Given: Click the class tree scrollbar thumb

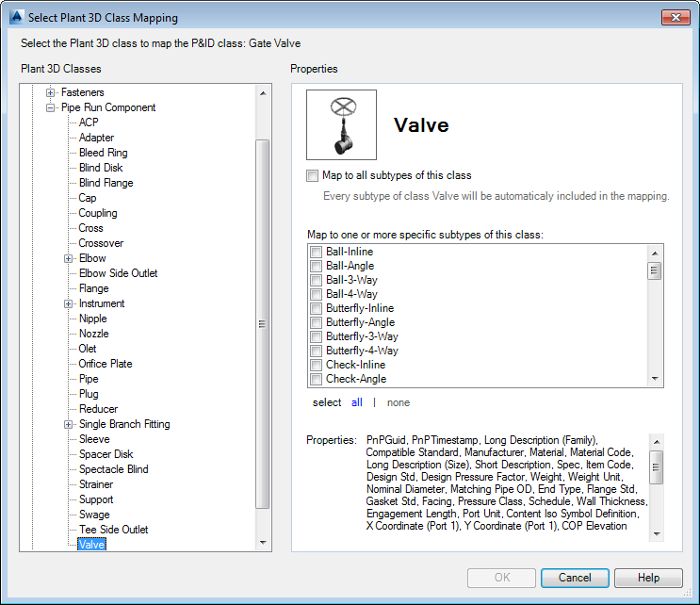Looking at the screenshot, I should 263,324.
